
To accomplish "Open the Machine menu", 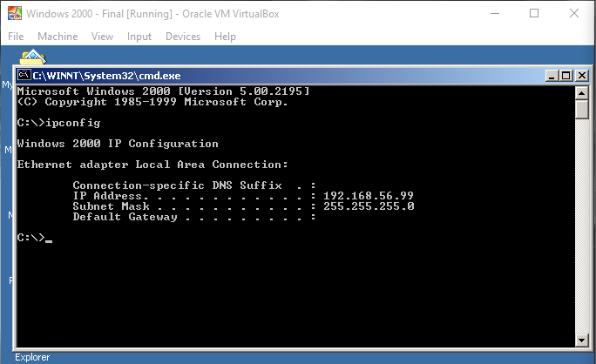I will (x=58, y=37).
